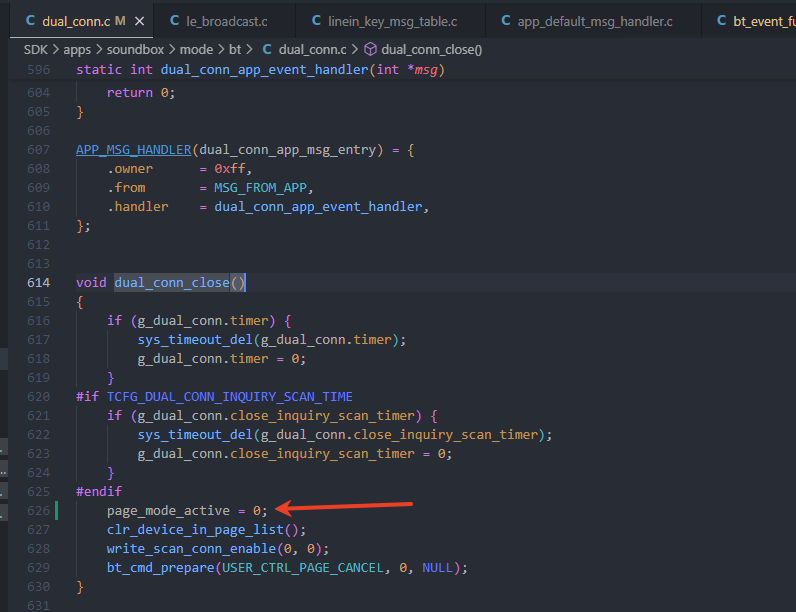This screenshot has width=796, height=612.
Task: Place cursor on dual_conn_close function name
Action: (x=172, y=283)
